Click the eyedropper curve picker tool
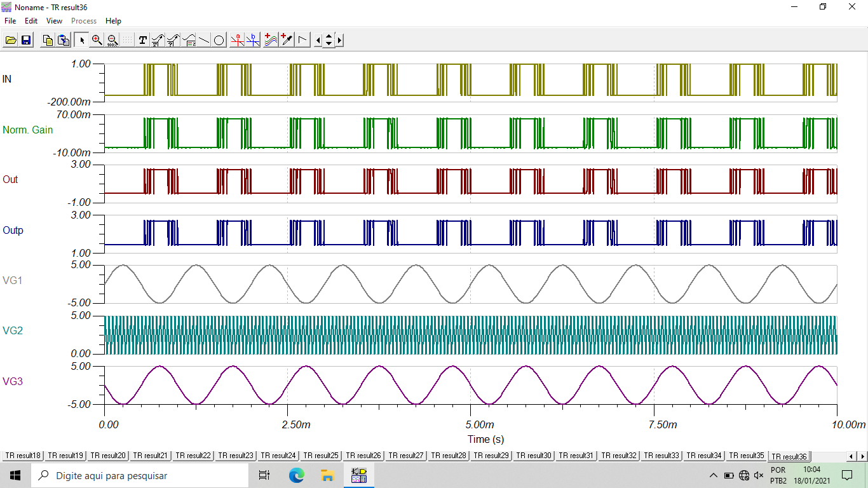 click(287, 40)
